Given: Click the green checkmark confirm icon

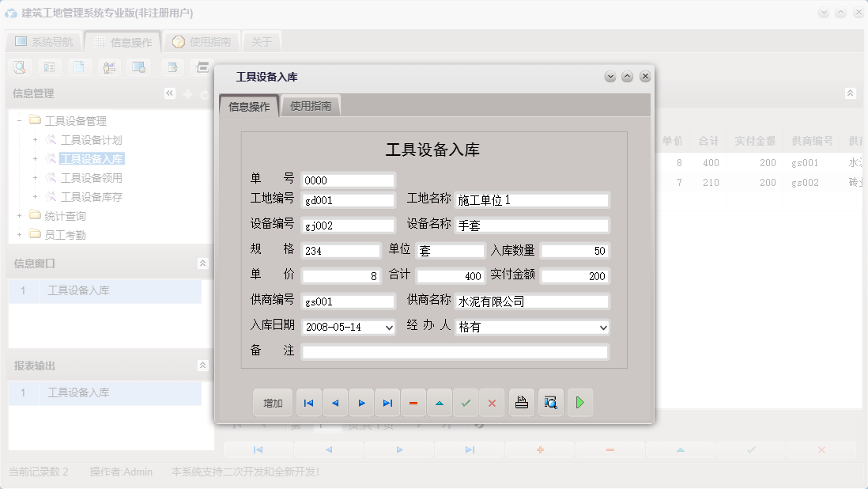Looking at the screenshot, I should click(x=466, y=403).
